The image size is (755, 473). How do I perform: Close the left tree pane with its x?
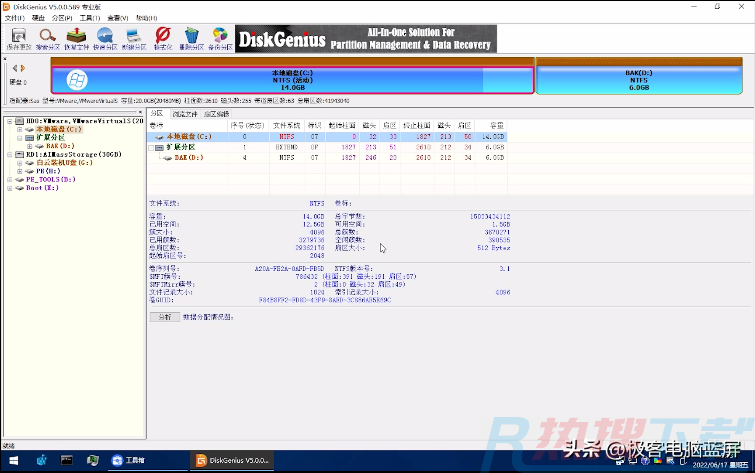click(x=141, y=113)
